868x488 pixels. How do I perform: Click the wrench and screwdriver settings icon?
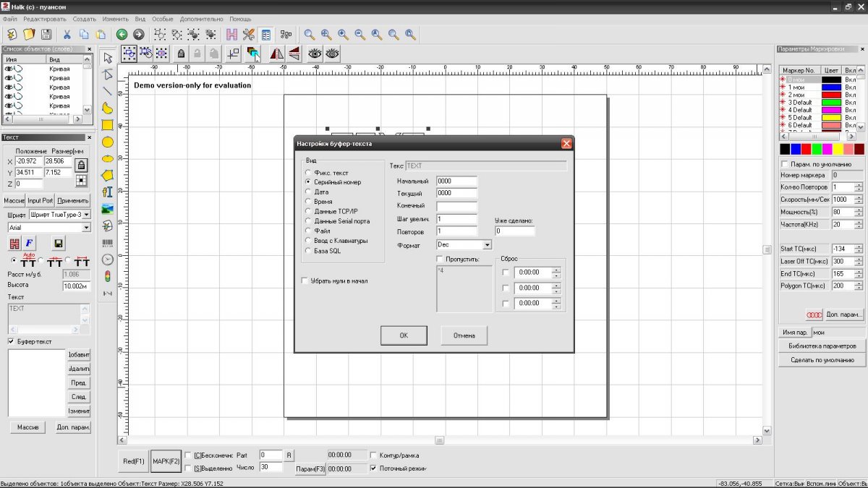[x=249, y=34]
